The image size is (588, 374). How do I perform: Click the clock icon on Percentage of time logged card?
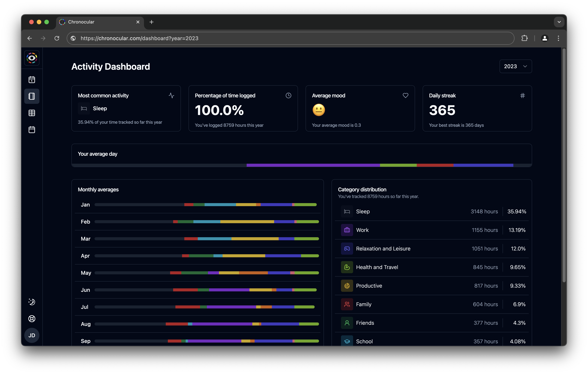(x=288, y=95)
